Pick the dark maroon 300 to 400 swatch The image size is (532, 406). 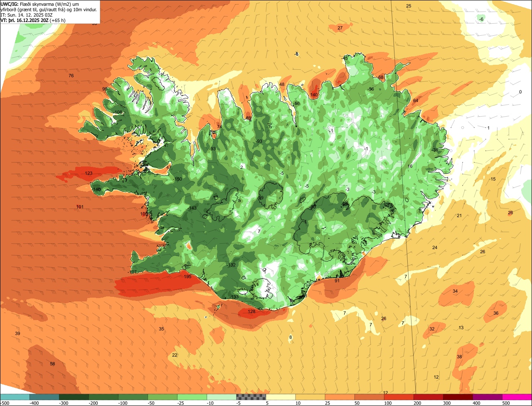pyautogui.click(x=458, y=397)
